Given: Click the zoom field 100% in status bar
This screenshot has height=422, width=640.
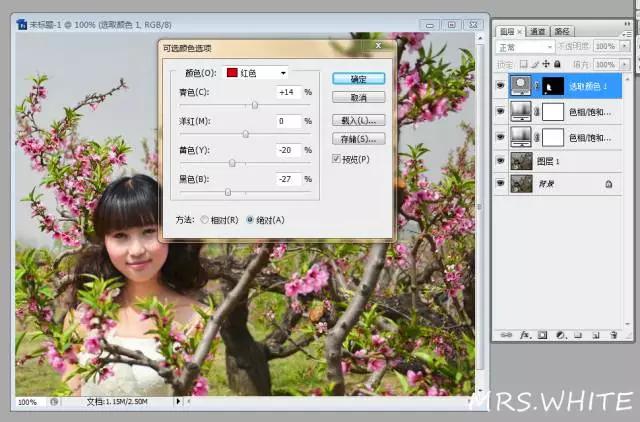Looking at the screenshot, I should tap(31, 402).
